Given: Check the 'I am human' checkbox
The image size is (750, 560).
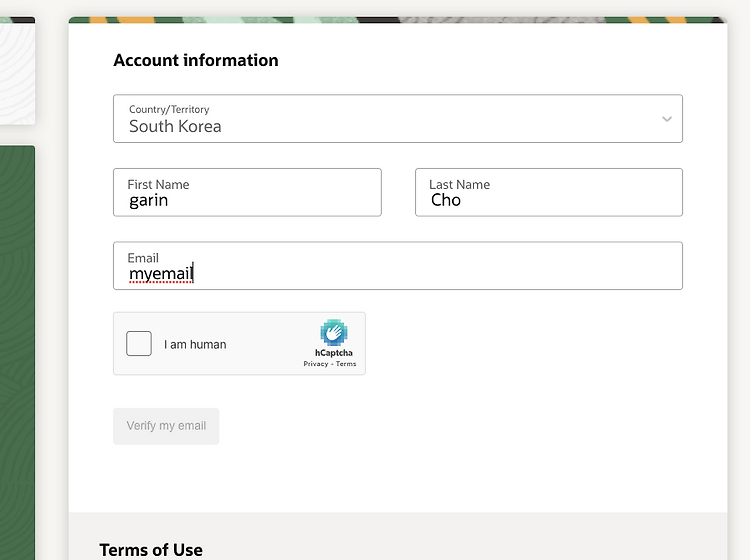Looking at the screenshot, I should pos(139,343).
